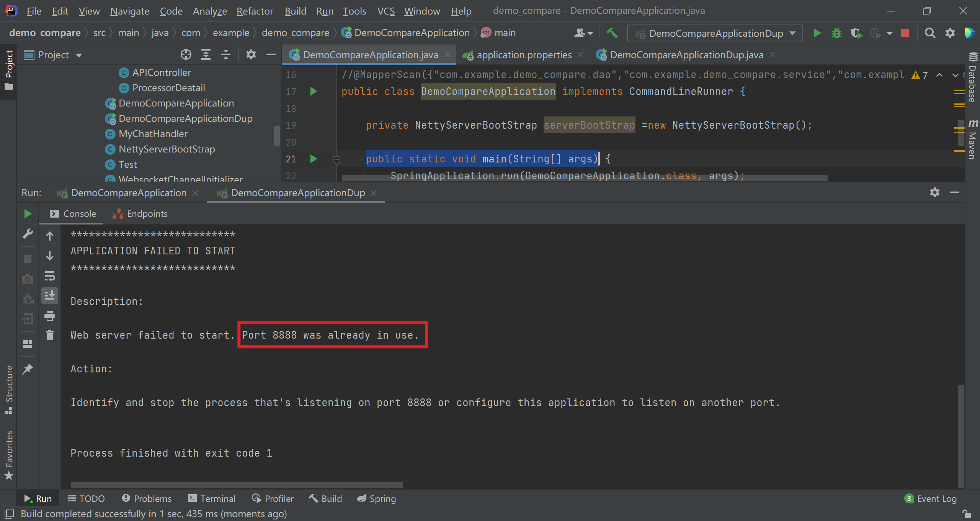Viewport: 980px width, 521px height.
Task: Collapse the main method fold marker at line 21
Action: coord(337,159)
